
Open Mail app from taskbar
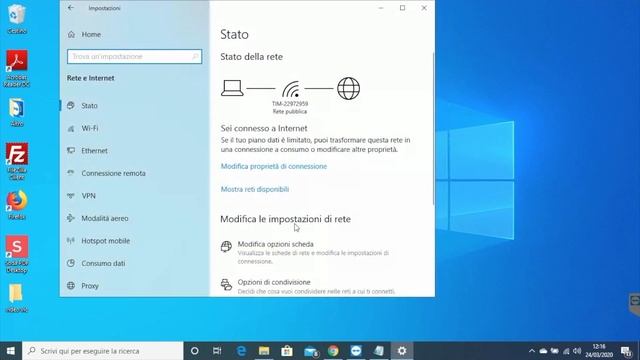[x=311, y=351]
